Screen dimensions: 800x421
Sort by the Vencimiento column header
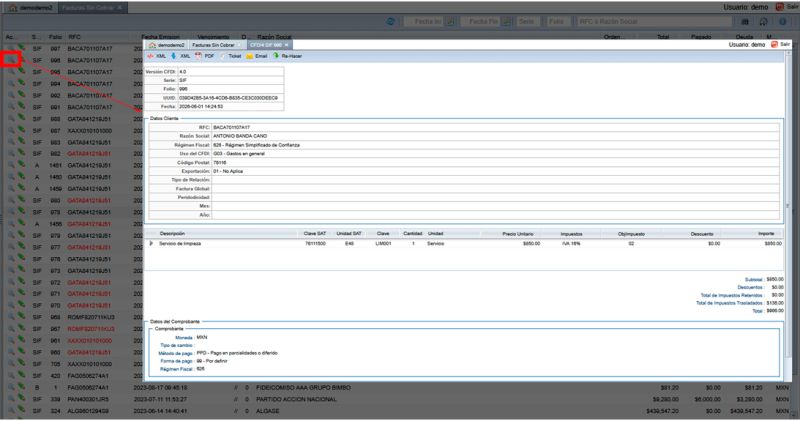click(213, 37)
